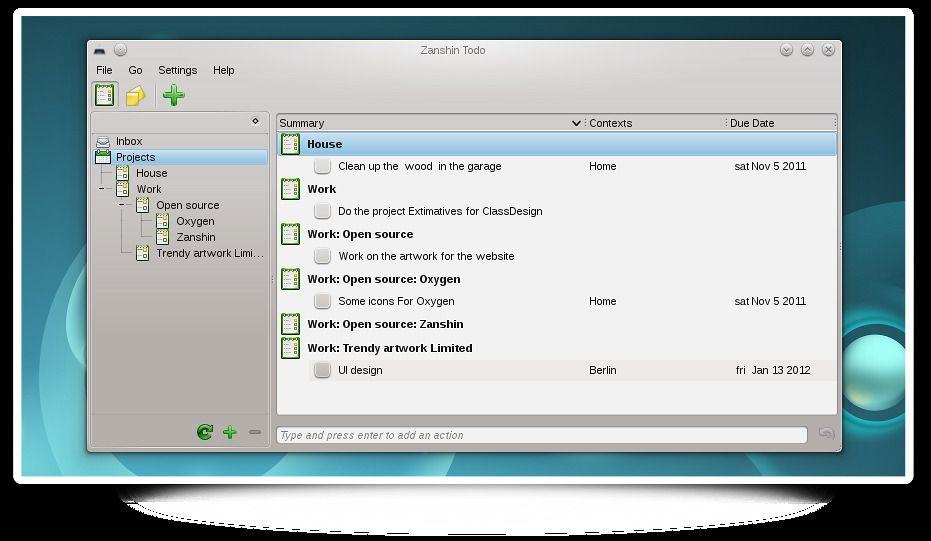Collapse the Open source branch in sidebar
Screen dimensions: 931x541
pos(122,205)
